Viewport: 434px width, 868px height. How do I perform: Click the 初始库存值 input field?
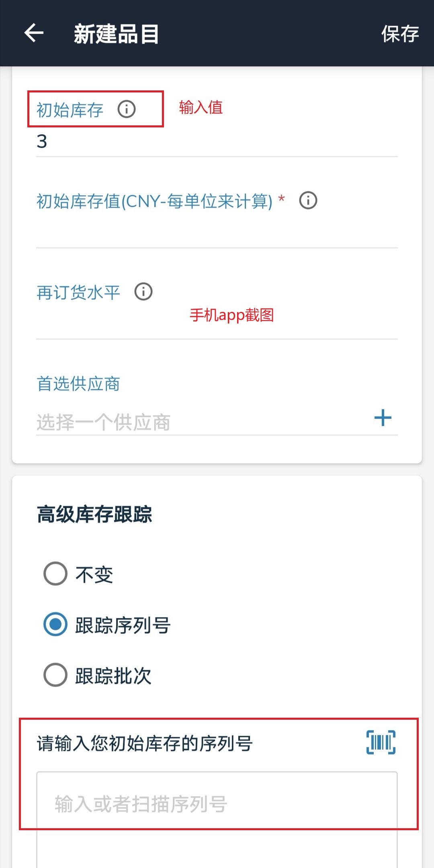point(217,233)
